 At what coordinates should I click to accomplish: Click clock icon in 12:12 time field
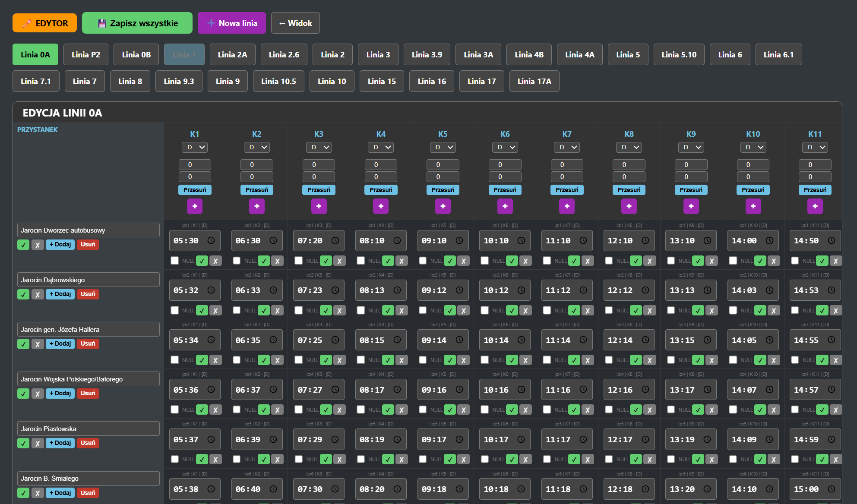click(645, 290)
